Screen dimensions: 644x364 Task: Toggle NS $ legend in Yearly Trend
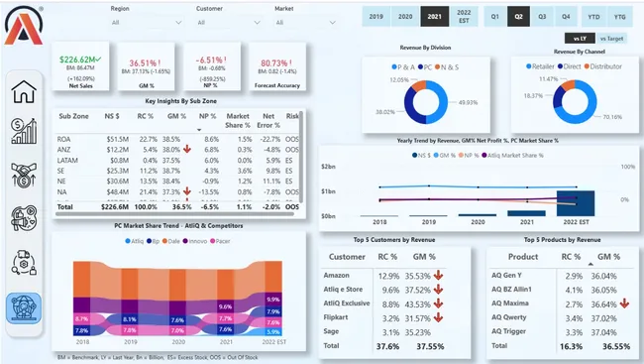pos(421,155)
